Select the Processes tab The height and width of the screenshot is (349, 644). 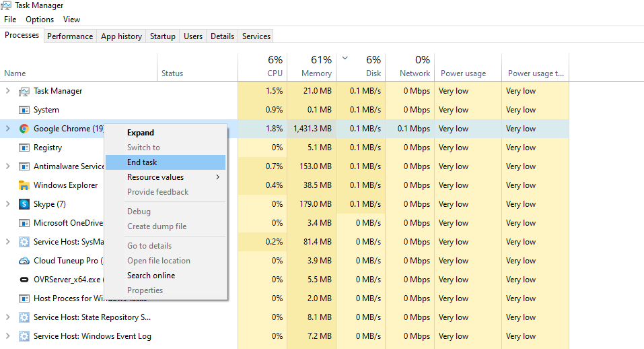22,35
